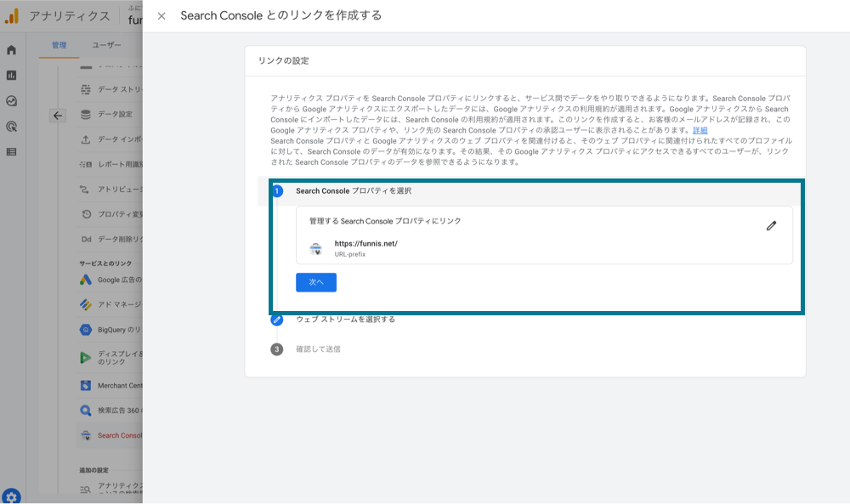Click the Dd data deletion icon
850x504 pixels.
[86, 239]
